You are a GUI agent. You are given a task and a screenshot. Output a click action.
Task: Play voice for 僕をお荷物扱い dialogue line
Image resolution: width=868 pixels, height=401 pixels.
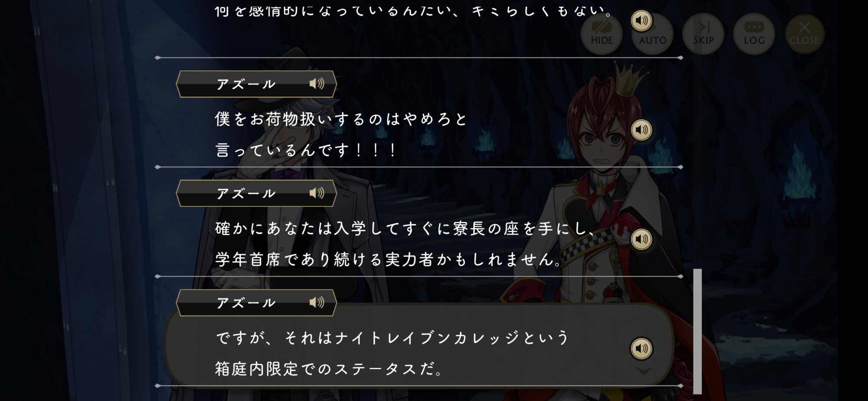coord(641,130)
